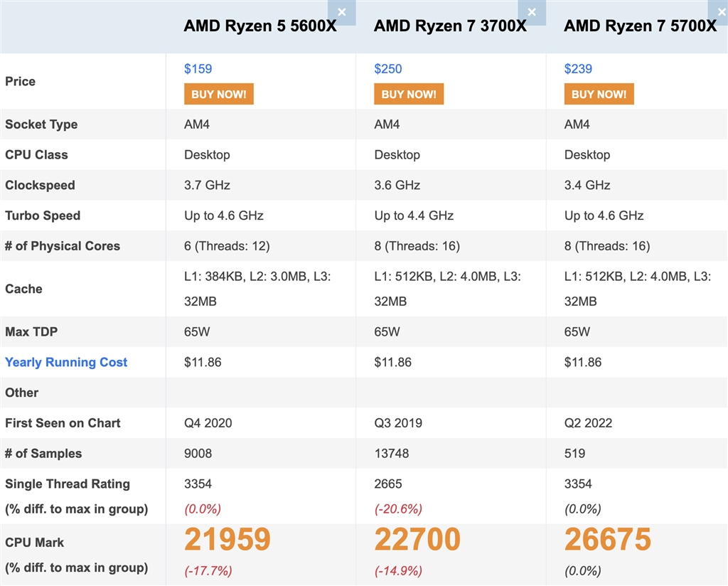Remove the Ryzen 5 5600X column
The height and width of the screenshot is (586, 728).
coord(342,12)
